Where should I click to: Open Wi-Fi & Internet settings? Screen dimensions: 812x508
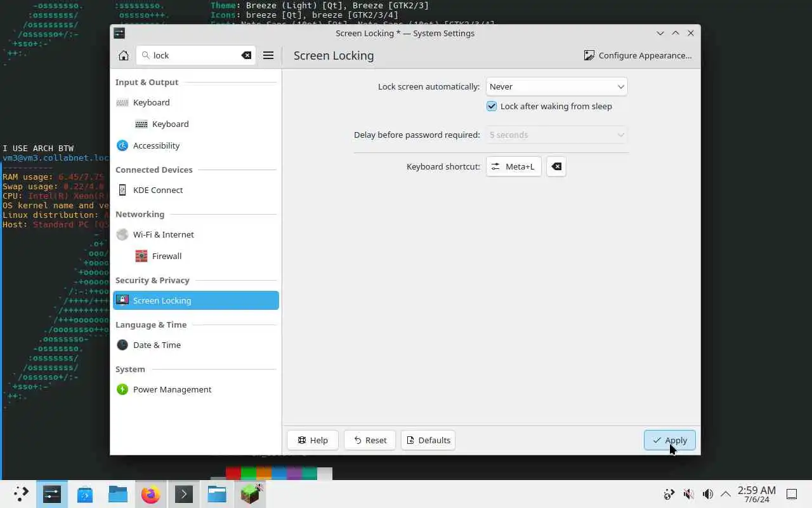coord(196,234)
